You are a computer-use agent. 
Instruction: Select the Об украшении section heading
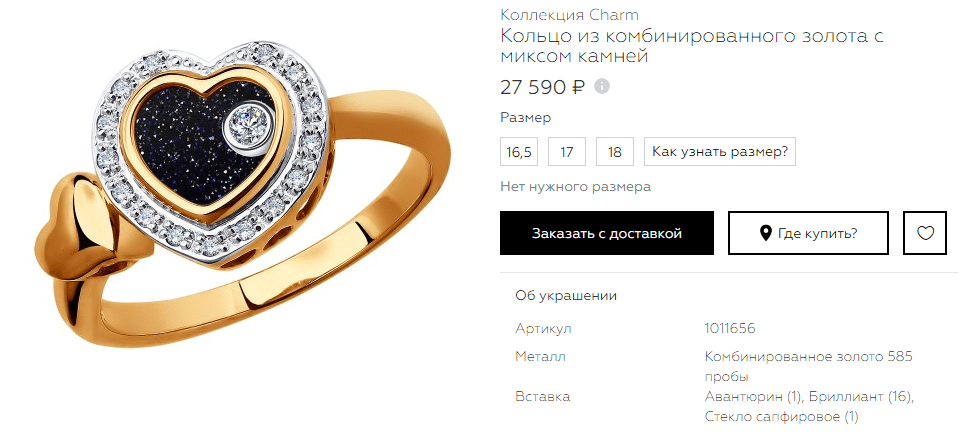[566, 295]
